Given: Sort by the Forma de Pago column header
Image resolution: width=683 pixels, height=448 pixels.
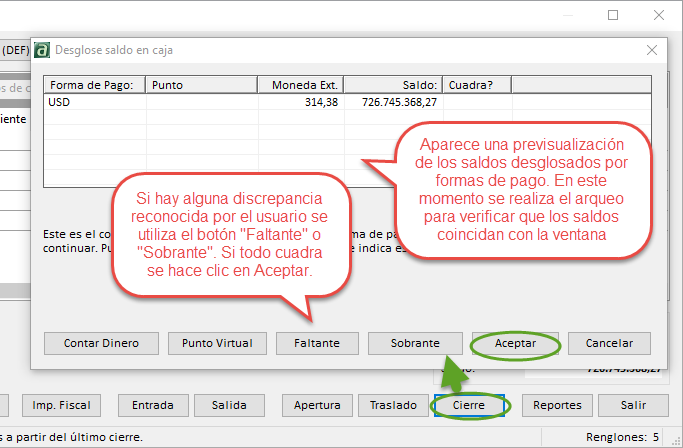Looking at the screenshot, I should coord(96,85).
